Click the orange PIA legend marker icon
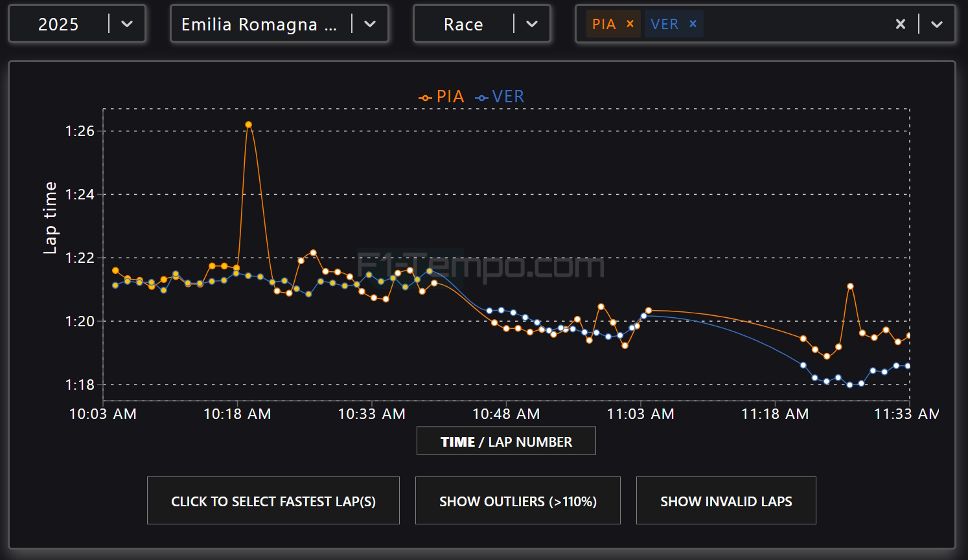 (x=425, y=98)
